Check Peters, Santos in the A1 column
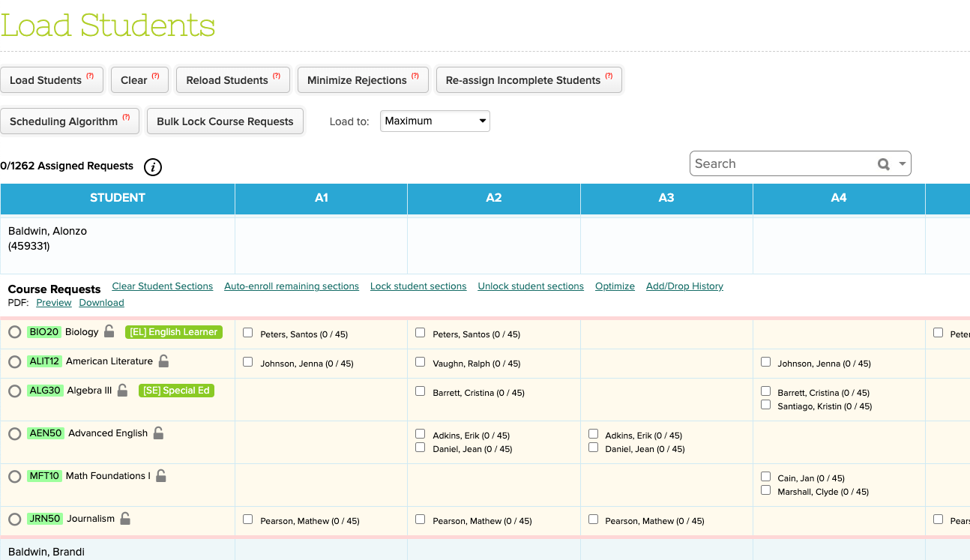 point(248,333)
